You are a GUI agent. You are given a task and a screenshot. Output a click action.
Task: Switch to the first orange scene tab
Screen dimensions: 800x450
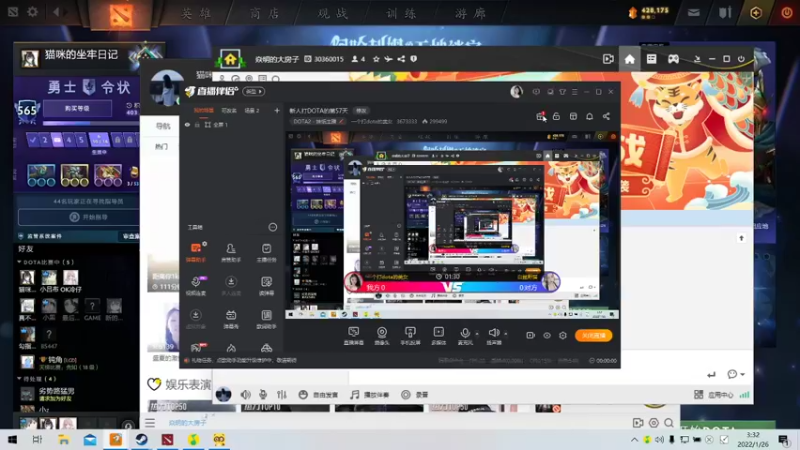[x=204, y=111]
